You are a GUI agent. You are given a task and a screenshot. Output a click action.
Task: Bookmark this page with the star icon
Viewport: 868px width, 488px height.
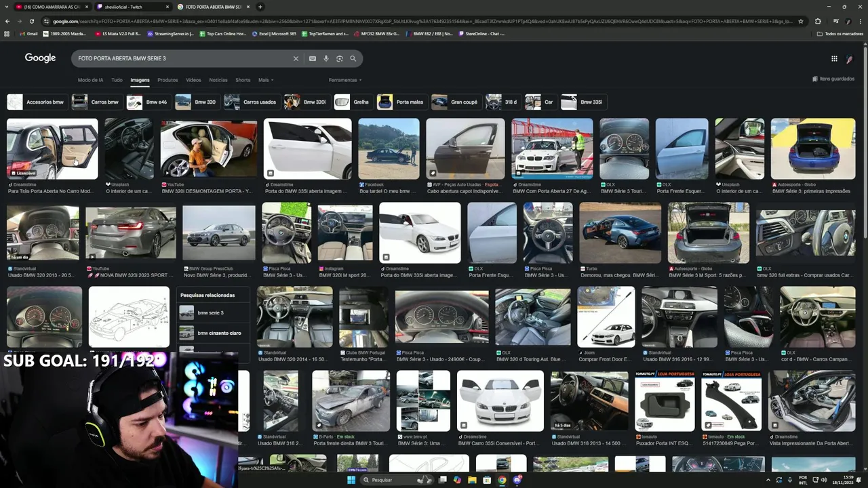801,21
